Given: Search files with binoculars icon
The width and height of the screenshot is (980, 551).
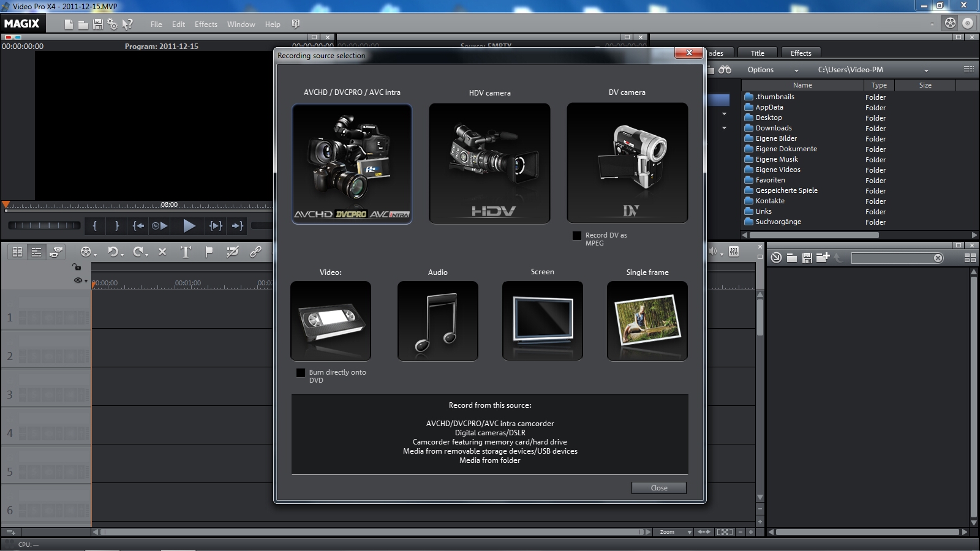Looking at the screenshot, I should coord(725,70).
